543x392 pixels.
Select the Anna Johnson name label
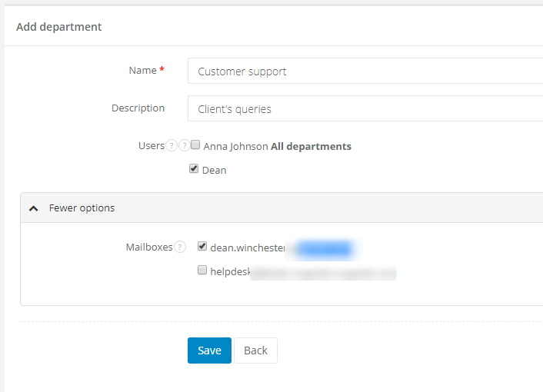pos(235,146)
